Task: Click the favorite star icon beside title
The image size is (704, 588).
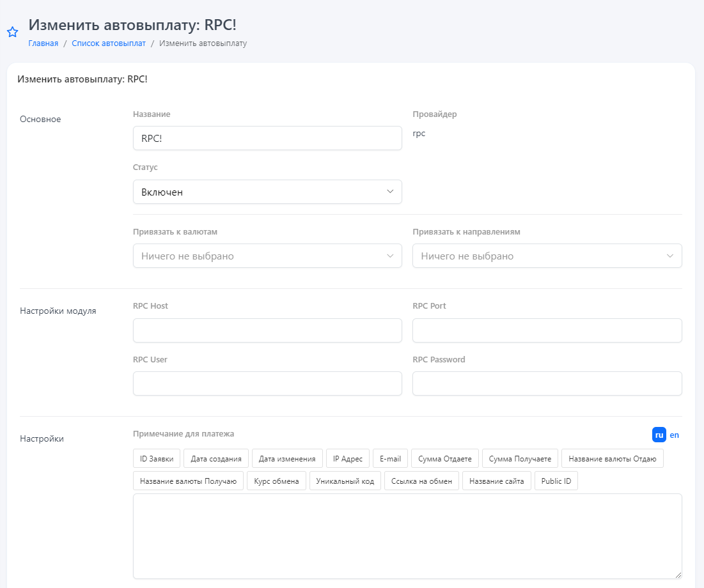Action: click(12, 33)
